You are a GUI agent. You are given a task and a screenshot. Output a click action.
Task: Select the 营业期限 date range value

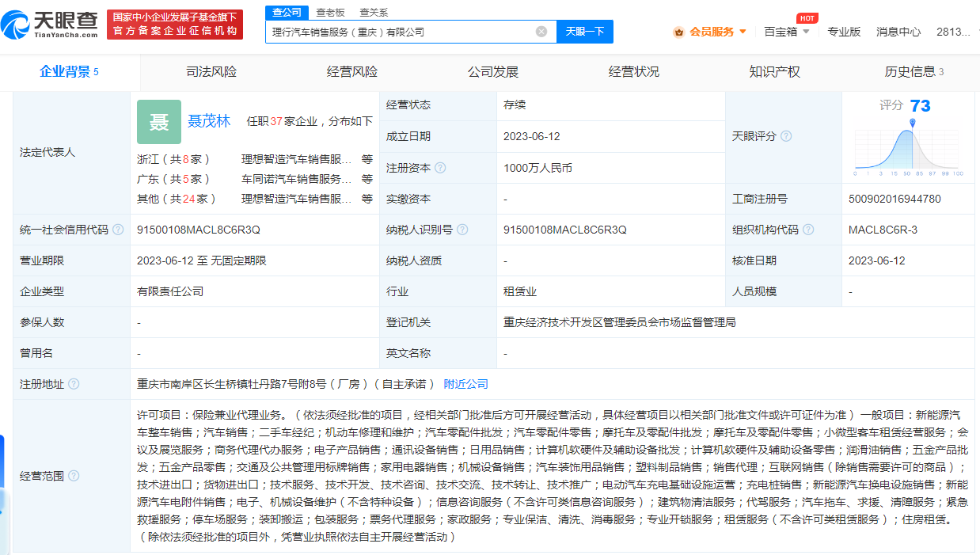tap(202, 260)
